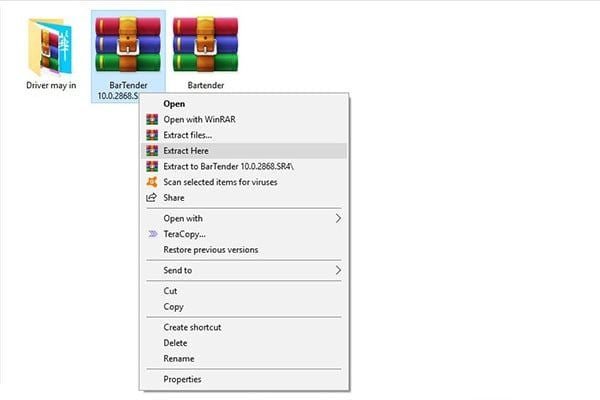Click the TeraCopy icon in context menu

[x=152, y=234]
